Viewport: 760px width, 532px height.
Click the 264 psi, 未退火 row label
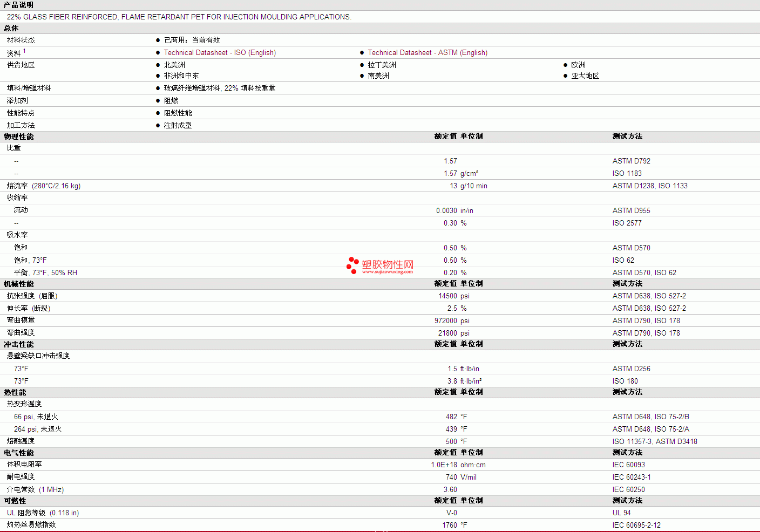point(38,429)
